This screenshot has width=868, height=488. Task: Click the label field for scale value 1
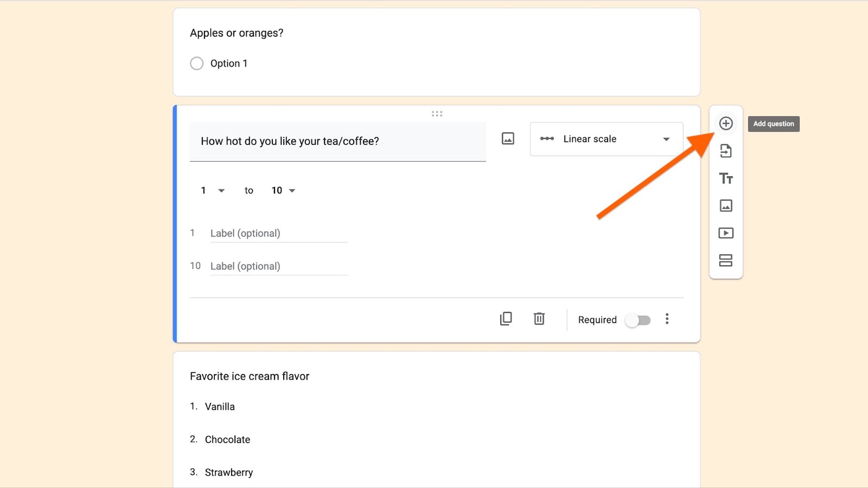(278, 234)
